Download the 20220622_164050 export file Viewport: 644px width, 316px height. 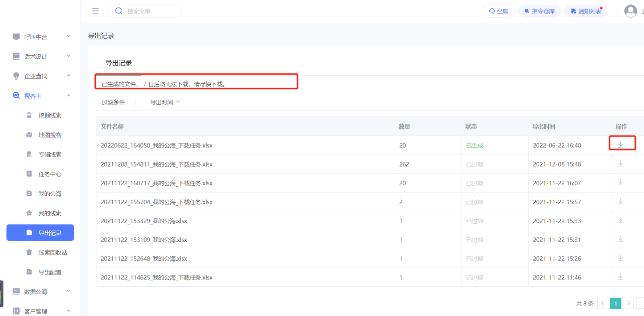coord(620,145)
